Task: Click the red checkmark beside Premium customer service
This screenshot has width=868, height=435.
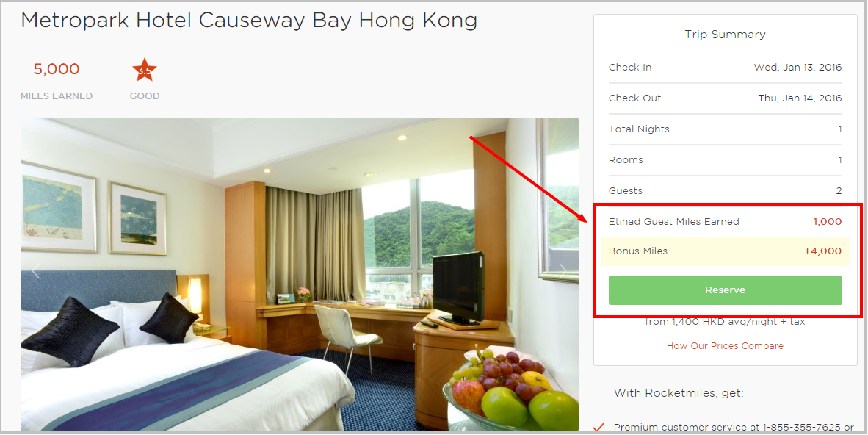Action: click(598, 427)
